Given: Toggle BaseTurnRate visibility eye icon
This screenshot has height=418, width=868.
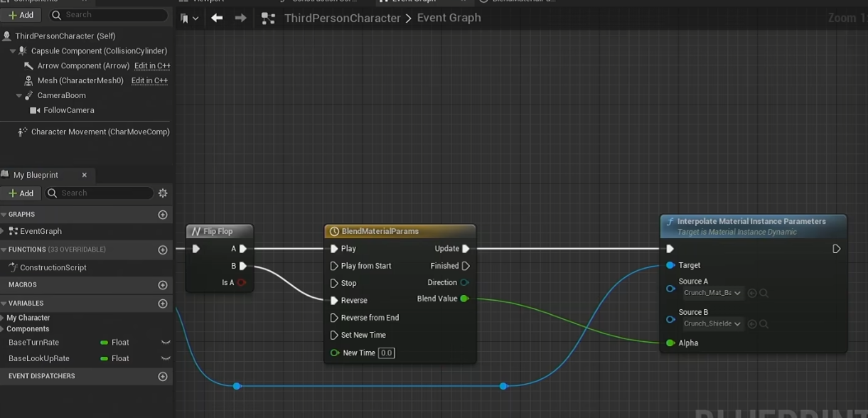Looking at the screenshot, I should pyautogui.click(x=166, y=343).
